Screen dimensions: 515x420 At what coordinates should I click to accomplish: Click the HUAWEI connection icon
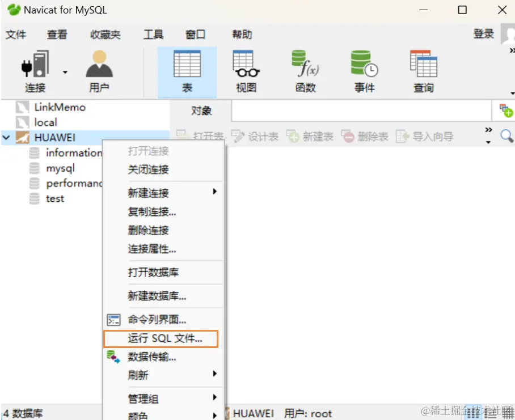point(22,138)
